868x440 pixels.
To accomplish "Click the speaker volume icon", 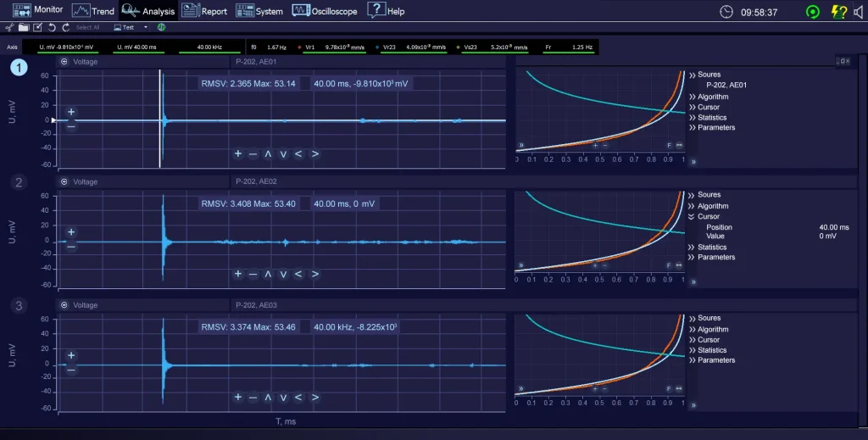I will pyautogui.click(x=859, y=12).
